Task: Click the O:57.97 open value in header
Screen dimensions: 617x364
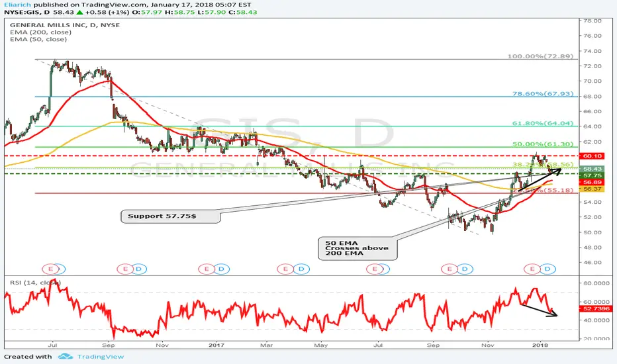Action: [x=146, y=12]
